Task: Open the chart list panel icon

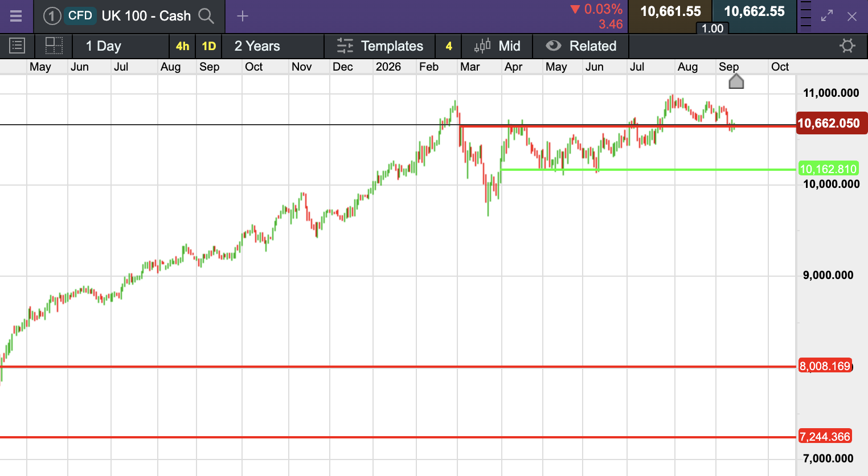Action: pos(17,46)
